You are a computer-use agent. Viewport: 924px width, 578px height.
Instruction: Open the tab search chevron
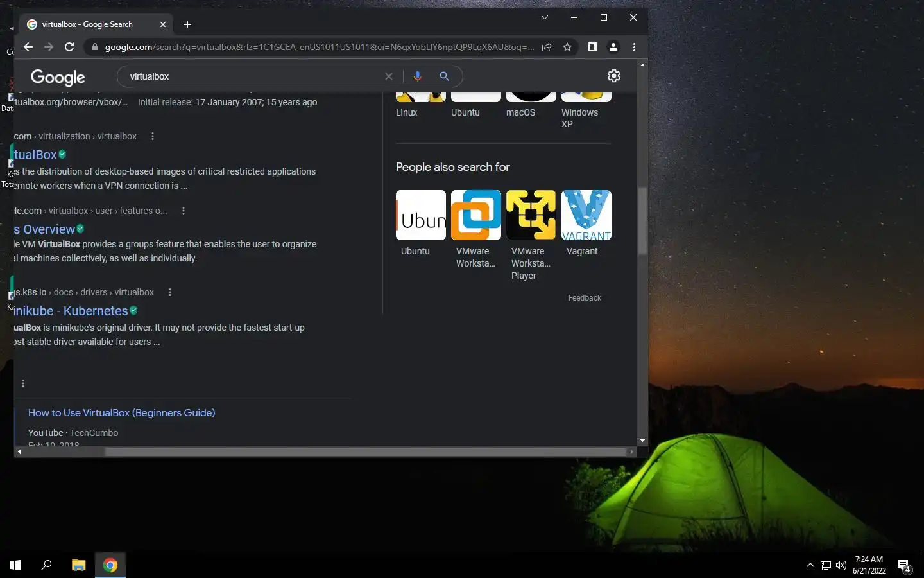point(545,17)
